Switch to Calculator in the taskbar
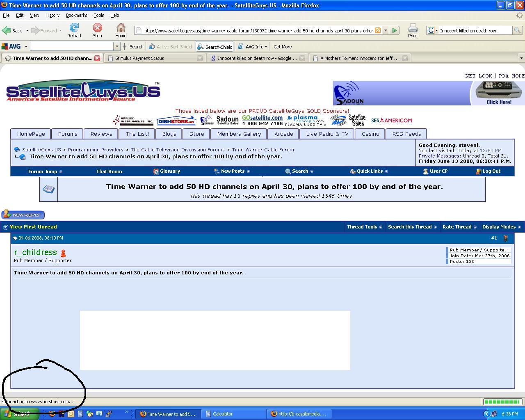This screenshot has height=420, width=525. coord(234,414)
